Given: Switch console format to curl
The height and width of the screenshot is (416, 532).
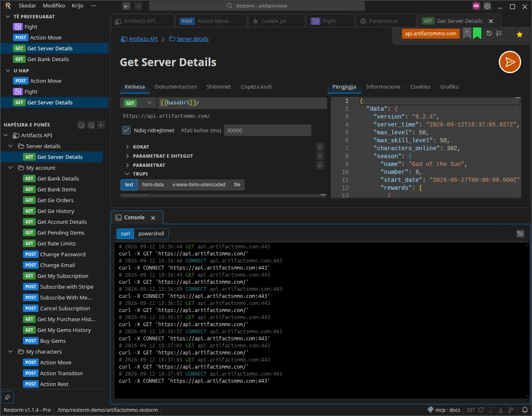Looking at the screenshot, I should 126,234.
